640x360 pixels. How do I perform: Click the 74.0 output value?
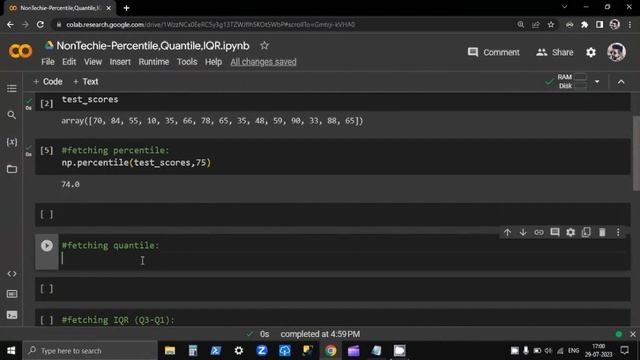[x=70, y=184]
